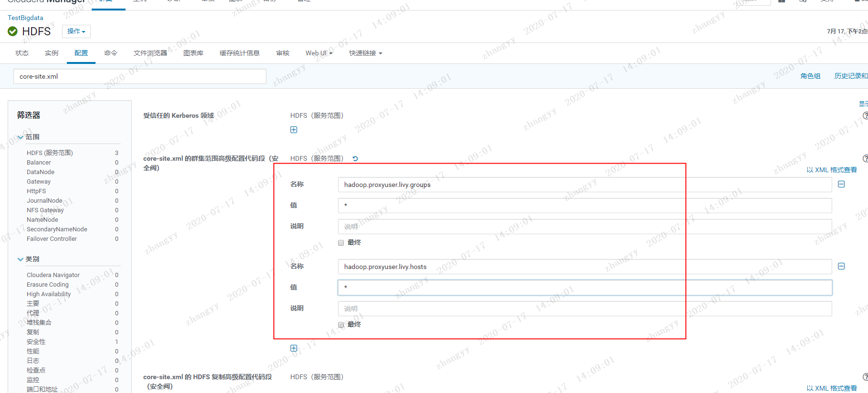
Task: Edit the value field for livy.hosts
Action: tap(585, 288)
